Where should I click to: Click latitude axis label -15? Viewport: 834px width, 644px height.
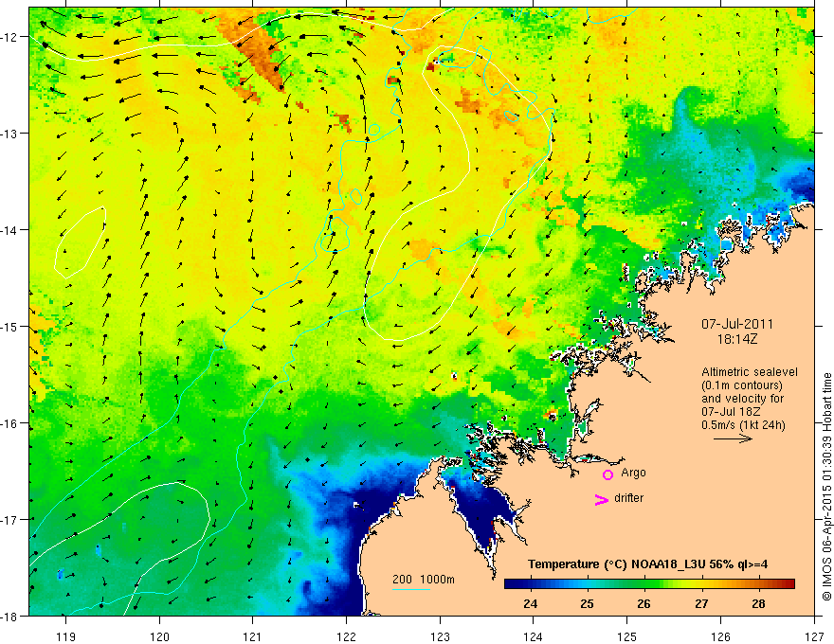pyautogui.click(x=9, y=327)
